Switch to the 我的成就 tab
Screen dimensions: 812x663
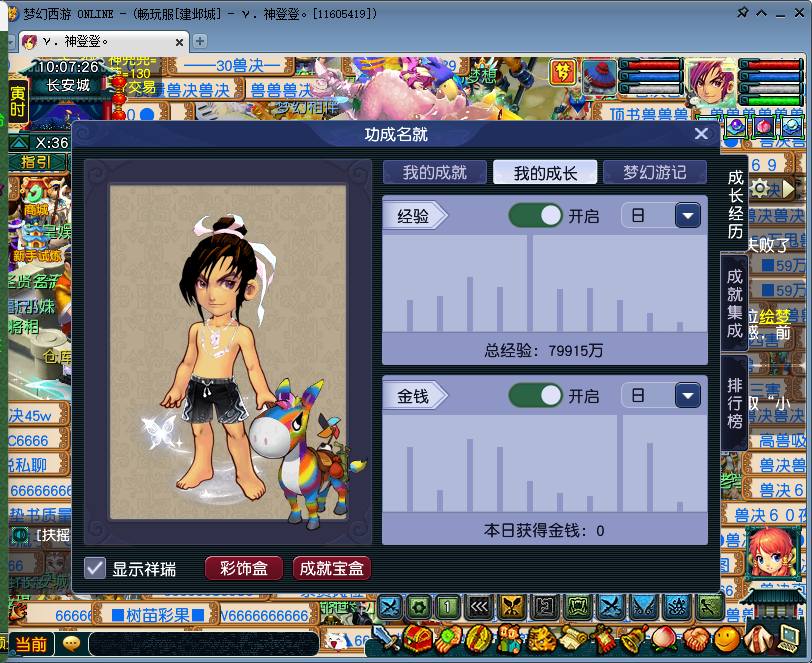pos(435,172)
